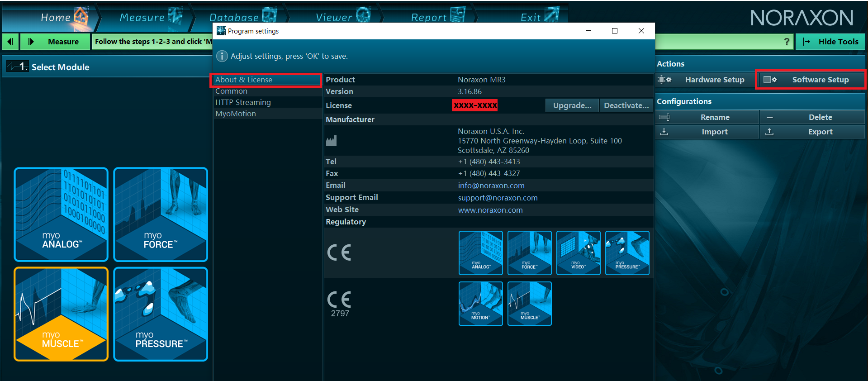Select the large myoPRESSURE module tile
This screenshot has width=868, height=381.
(161, 314)
